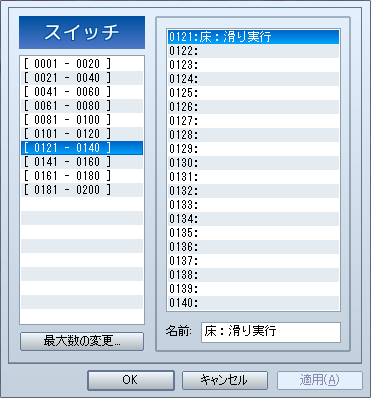Select switch row 0135:

(253, 233)
